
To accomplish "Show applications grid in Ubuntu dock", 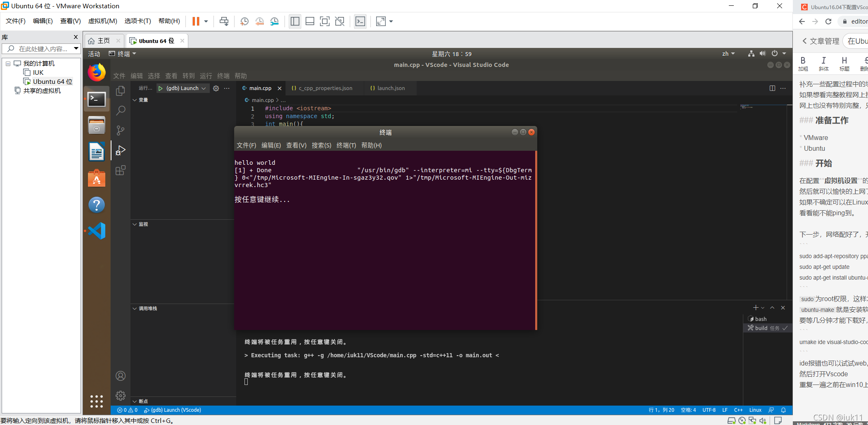I will [97, 401].
